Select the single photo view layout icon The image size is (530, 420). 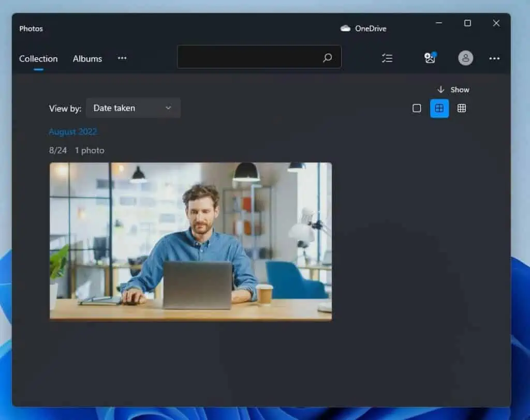(x=417, y=108)
